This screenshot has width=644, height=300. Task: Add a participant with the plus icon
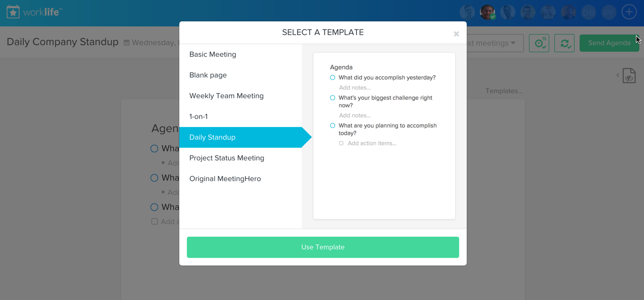pyautogui.click(x=629, y=12)
